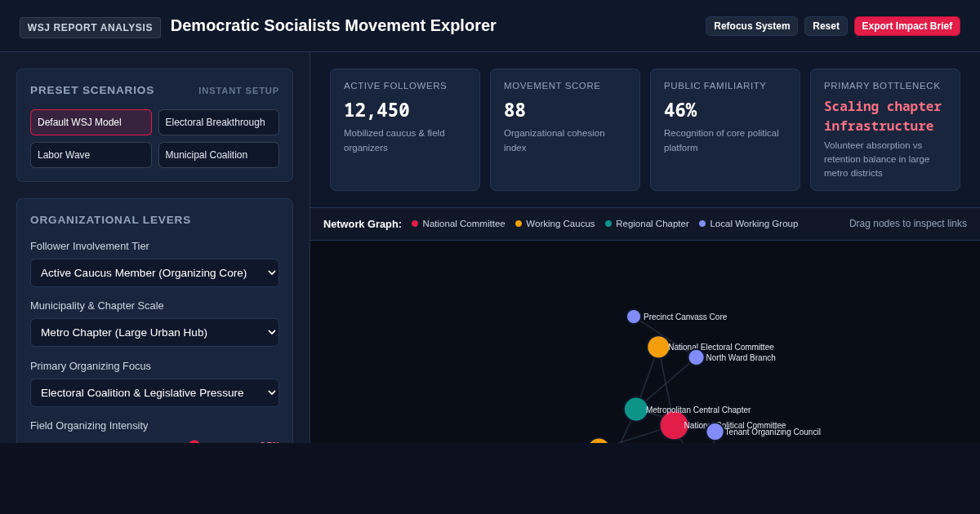
Task: Click the Local Working Group legend dot
Action: 702,224
